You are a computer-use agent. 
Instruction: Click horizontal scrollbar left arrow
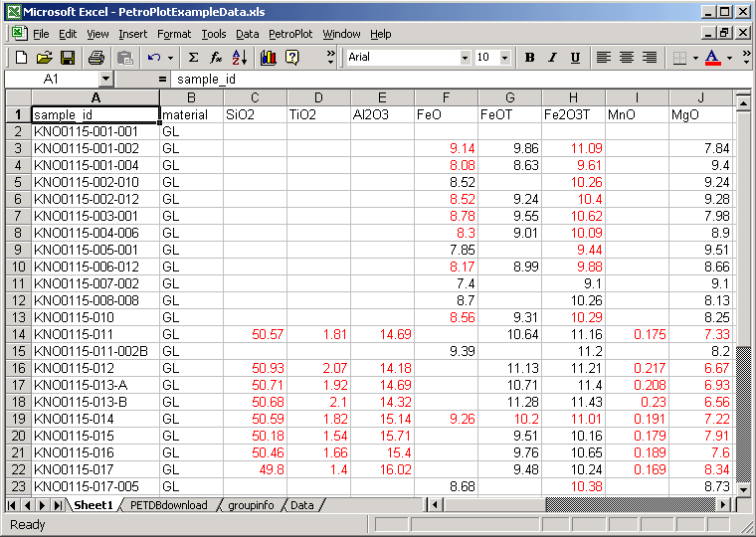coord(436,505)
